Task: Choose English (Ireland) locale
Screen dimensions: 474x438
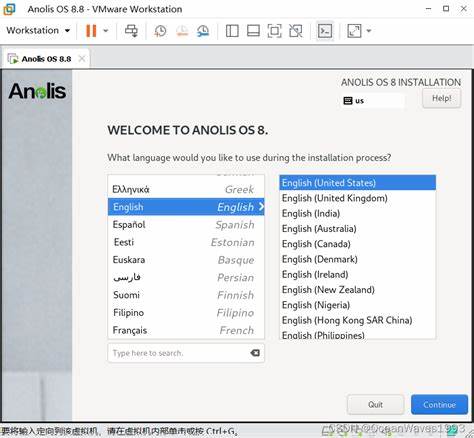Action: tap(358, 274)
